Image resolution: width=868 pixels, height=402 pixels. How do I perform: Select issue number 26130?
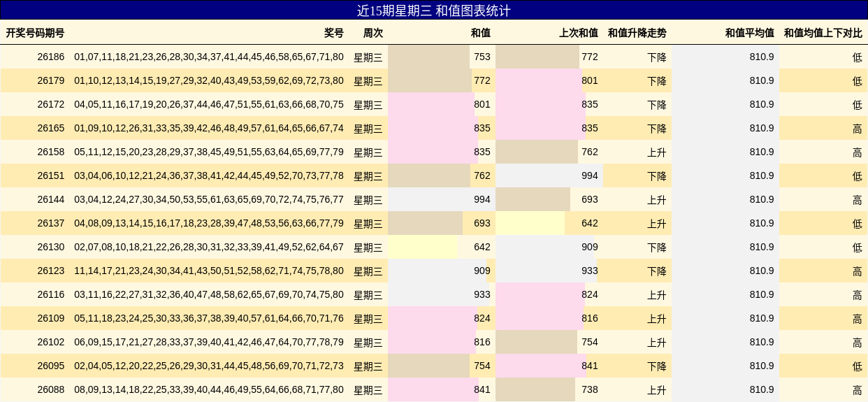tap(51, 247)
